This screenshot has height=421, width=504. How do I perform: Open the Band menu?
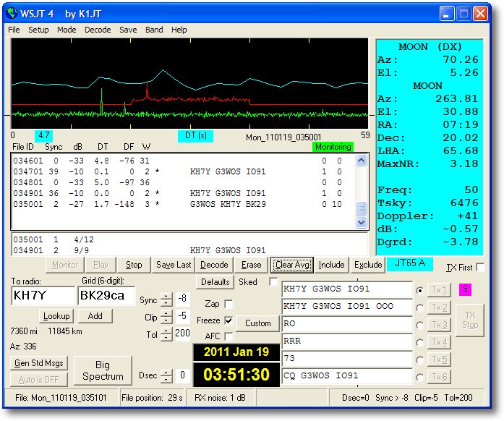click(154, 30)
